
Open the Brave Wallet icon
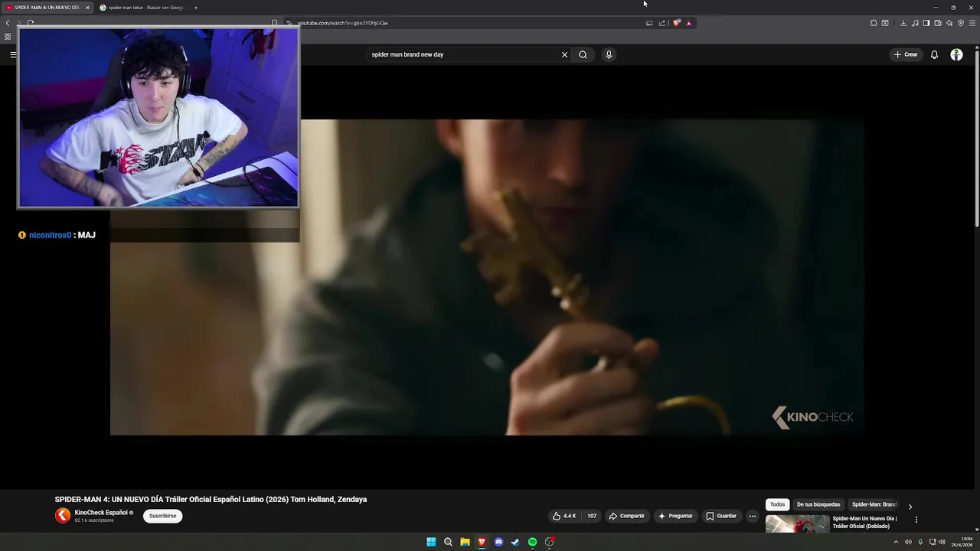pos(938,23)
